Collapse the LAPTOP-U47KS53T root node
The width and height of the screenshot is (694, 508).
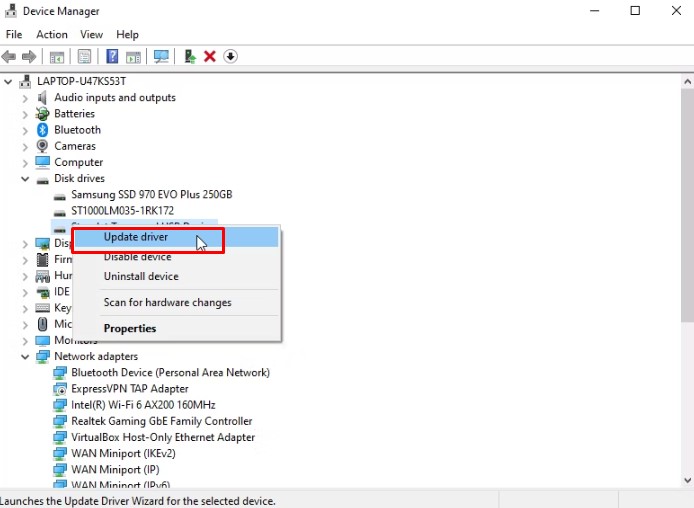(8, 81)
